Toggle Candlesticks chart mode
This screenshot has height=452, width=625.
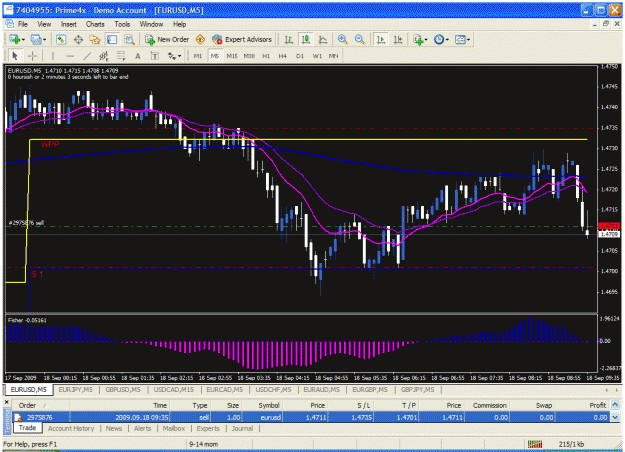[306, 39]
